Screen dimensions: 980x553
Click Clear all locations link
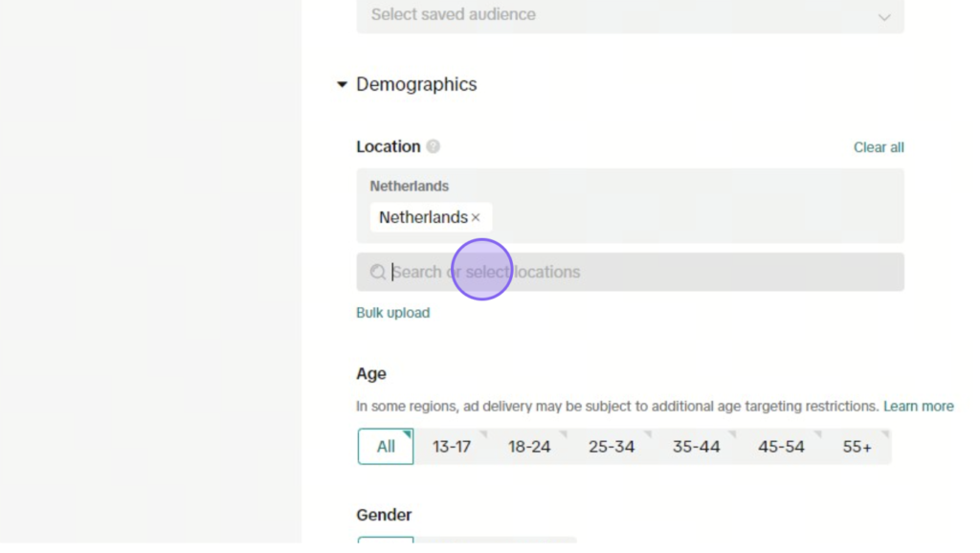tap(879, 147)
